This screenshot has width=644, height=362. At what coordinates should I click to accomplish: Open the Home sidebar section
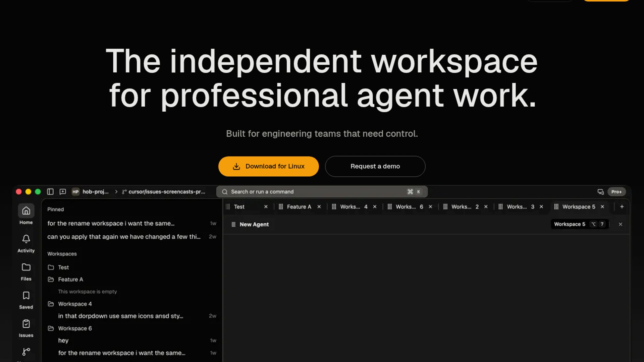coord(26,215)
